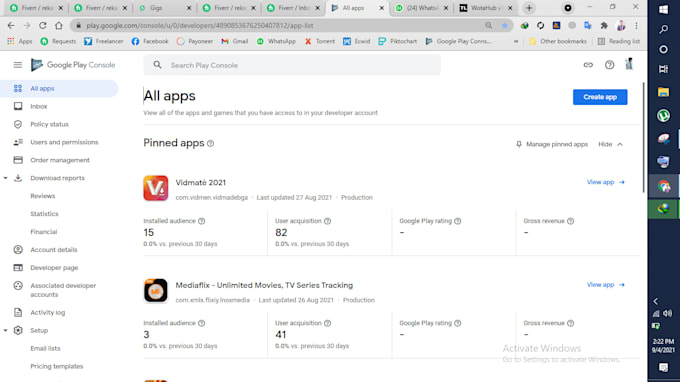
Task: Open uTorrent from taskbar
Action: click(x=664, y=115)
